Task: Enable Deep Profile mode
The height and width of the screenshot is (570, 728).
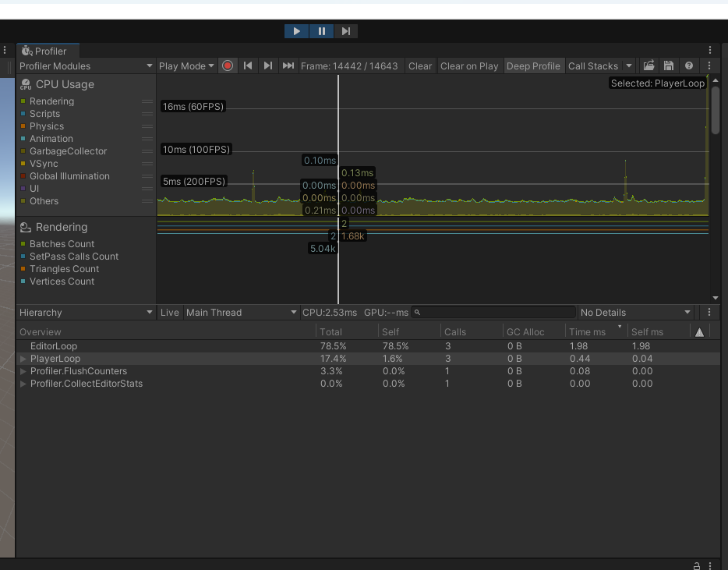Action: (x=533, y=65)
